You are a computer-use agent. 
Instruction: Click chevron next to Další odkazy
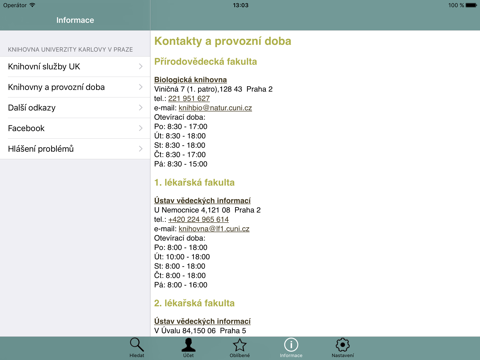(x=141, y=108)
